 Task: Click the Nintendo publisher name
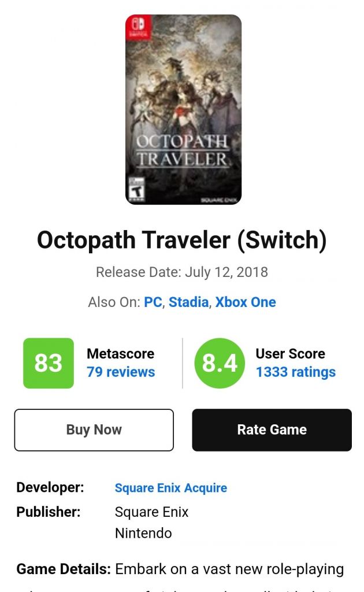(x=143, y=533)
